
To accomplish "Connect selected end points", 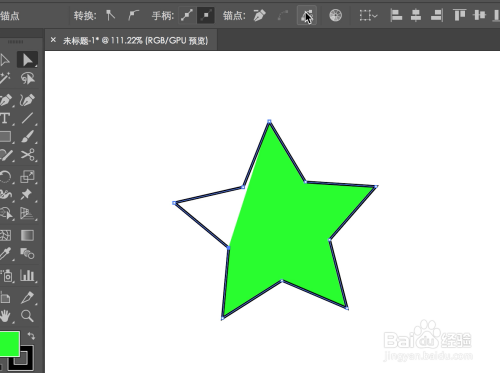I will click(x=283, y=15).
